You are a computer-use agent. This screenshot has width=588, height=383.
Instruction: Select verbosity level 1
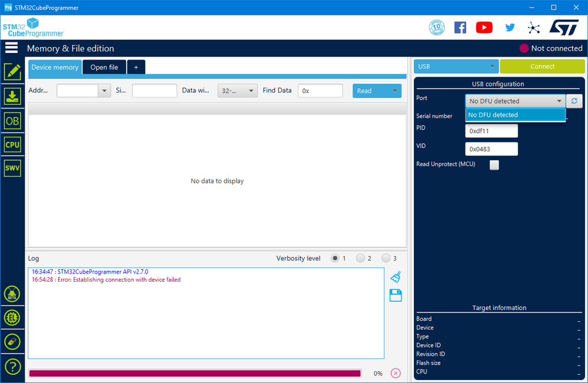tap(335, 258)
